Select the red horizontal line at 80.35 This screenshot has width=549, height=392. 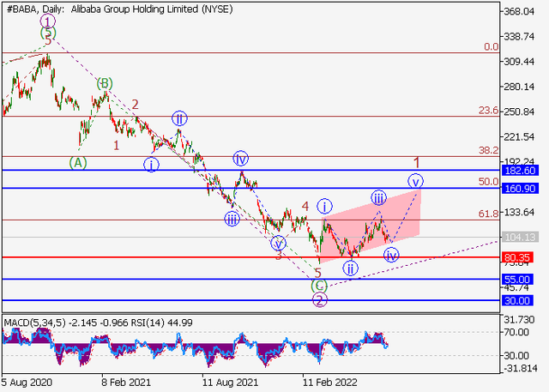click(250, 257)
